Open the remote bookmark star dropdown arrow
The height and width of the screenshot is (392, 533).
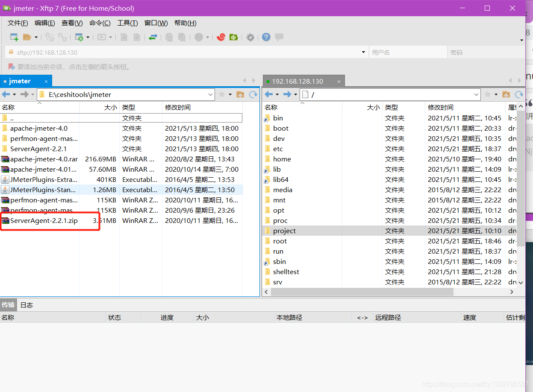point(496,94)
